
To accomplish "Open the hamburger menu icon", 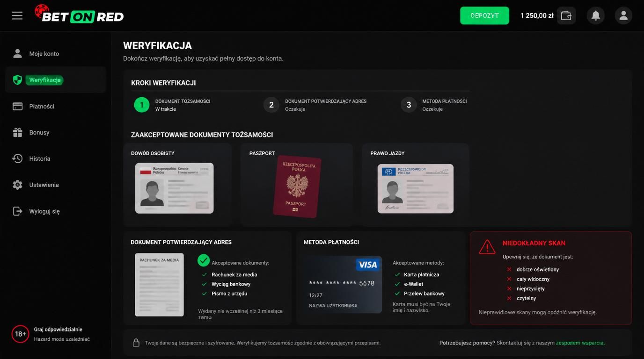I will coord(17,15).
